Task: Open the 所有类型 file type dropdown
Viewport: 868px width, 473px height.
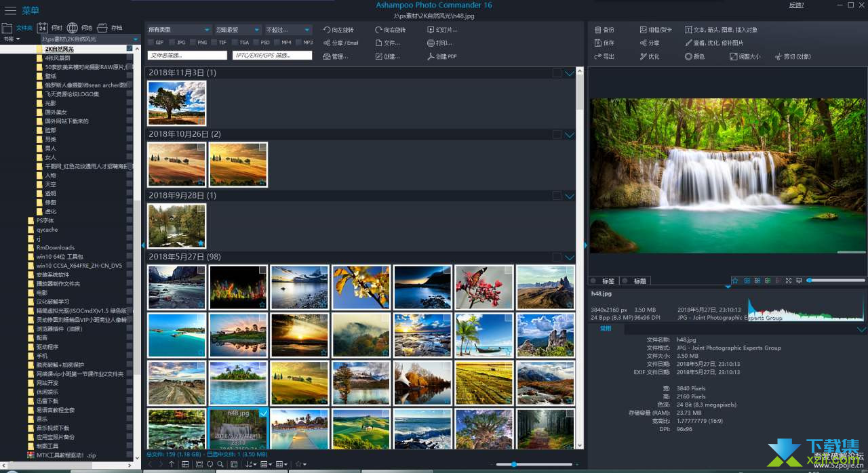Action: point(179,30)
